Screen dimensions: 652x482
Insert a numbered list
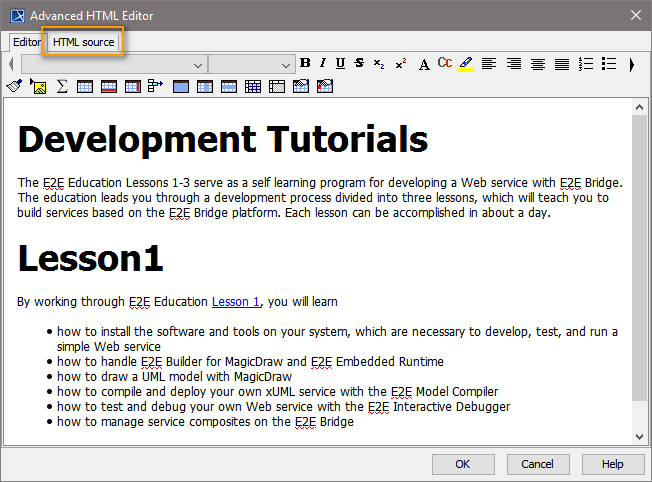coord(586,64)
